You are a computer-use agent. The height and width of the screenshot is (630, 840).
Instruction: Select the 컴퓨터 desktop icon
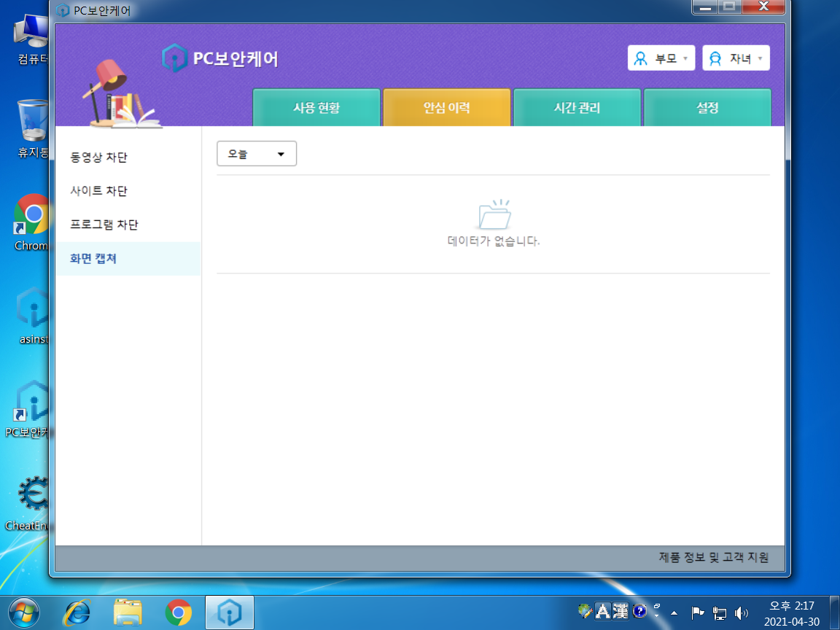[x=31, y=39]
